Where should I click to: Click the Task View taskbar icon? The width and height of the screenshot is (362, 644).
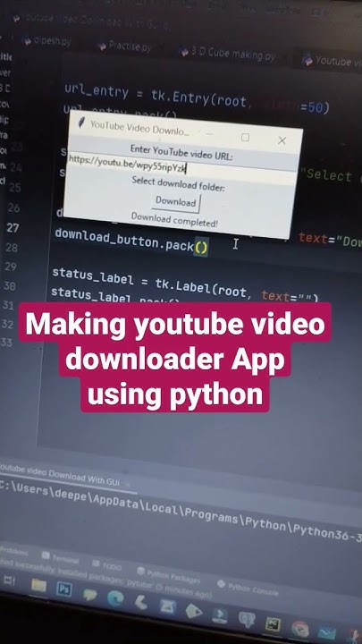[x=9, y=580]
